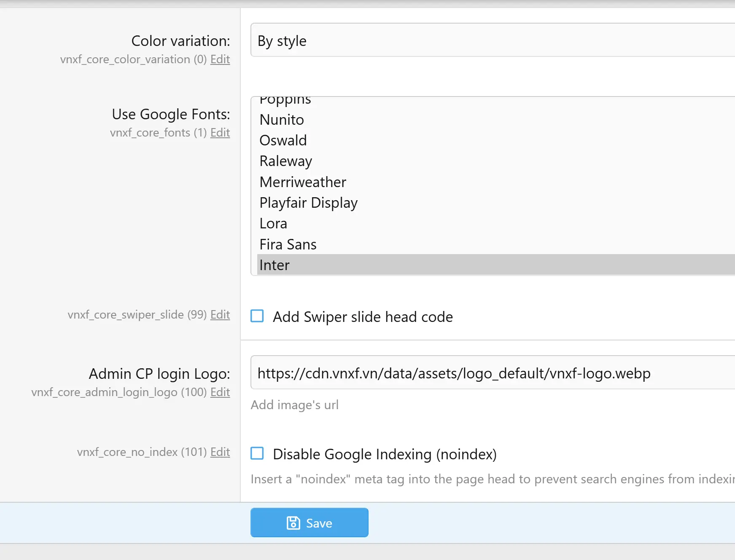Pick Merriweather font option
Viewport: 735px width, 560px height.
pyautogui.click(x=303, y=182)
